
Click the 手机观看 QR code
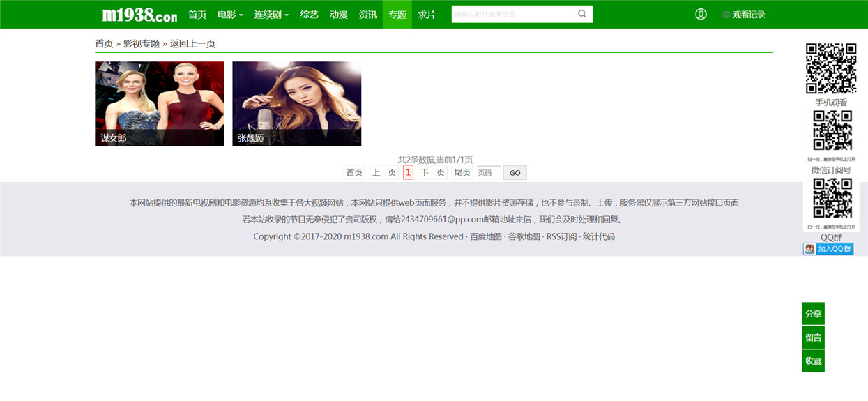[831, 68]
